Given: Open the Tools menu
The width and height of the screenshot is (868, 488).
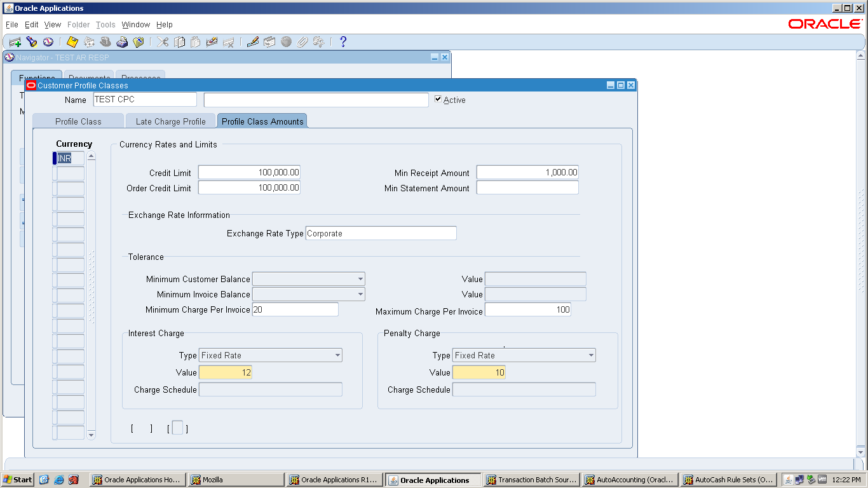Looking at the screenshot, I should coord(105,24).
